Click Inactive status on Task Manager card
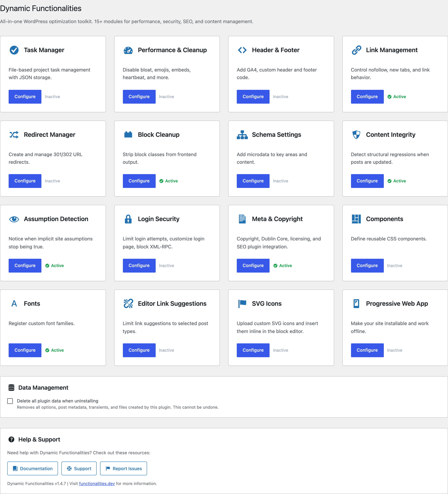The height and width of the screenshot is (494, 448). click(x=52, y=97)
